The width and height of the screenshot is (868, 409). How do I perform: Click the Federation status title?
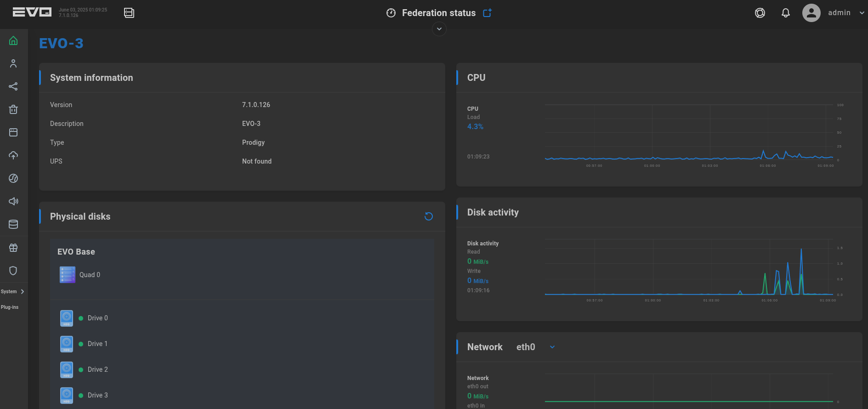[x=439, y=13]
